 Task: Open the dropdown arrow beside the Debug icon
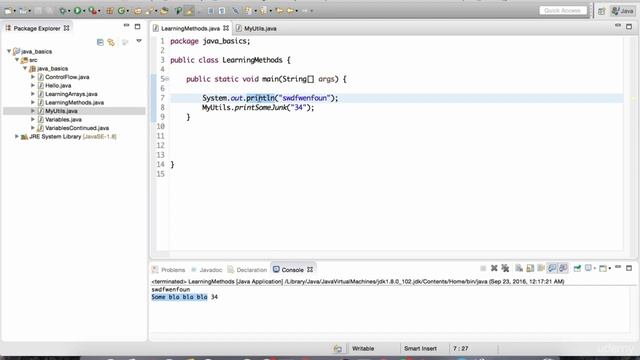[69, 11]
